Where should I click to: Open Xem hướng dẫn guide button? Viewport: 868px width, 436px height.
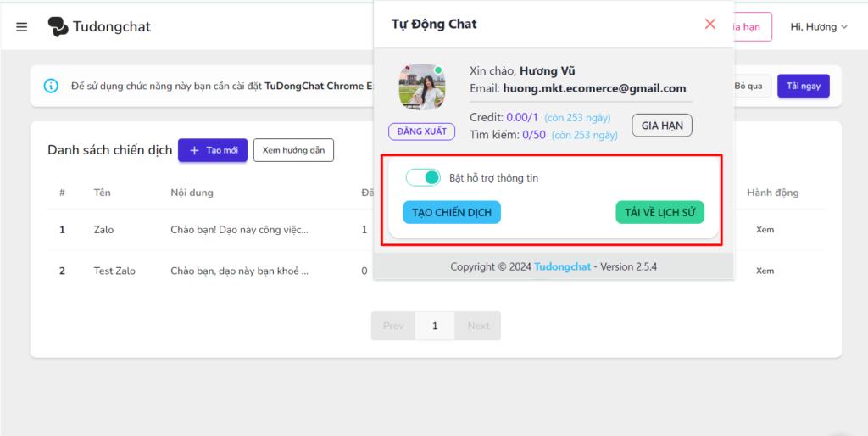pyautogui.click(x=293, y=150)
